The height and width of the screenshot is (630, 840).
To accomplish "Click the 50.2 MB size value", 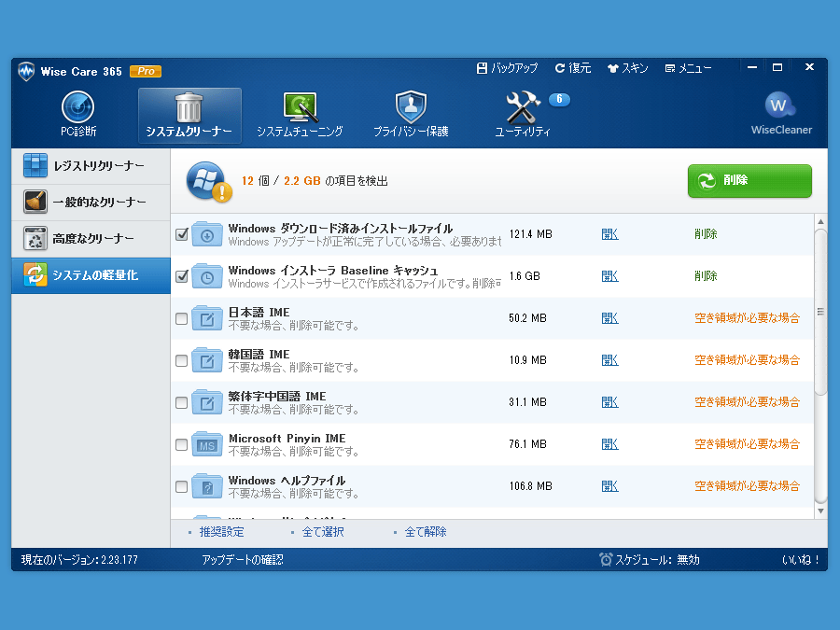I will tap(527, 318).
